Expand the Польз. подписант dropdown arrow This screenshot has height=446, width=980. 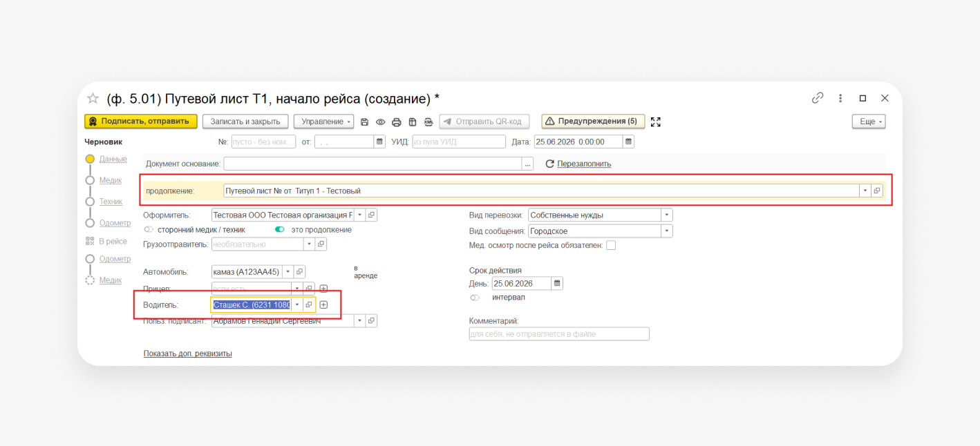tap(359, 320)
